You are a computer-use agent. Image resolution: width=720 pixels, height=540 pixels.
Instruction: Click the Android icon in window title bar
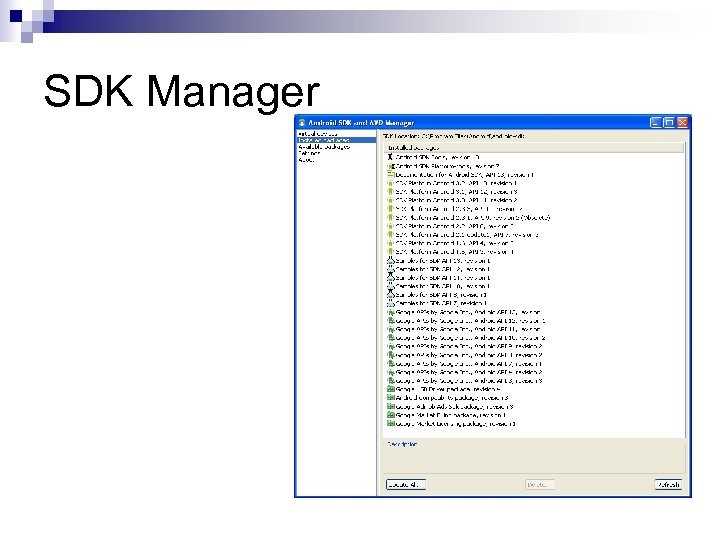pos(302,123)
